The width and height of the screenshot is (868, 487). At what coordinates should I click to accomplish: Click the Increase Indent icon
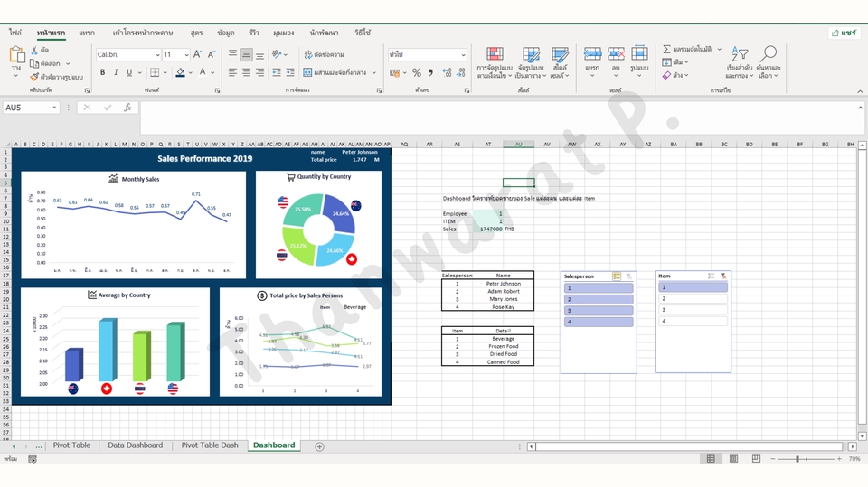290,72
